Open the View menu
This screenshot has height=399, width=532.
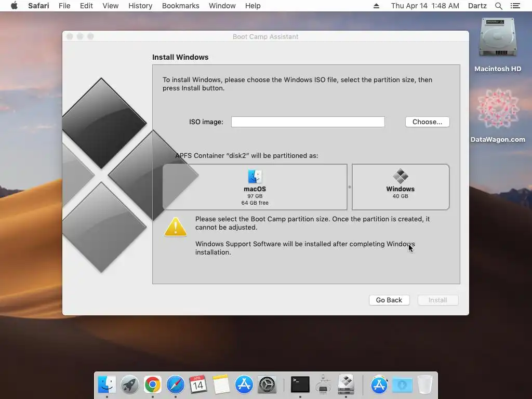(111, 6)
